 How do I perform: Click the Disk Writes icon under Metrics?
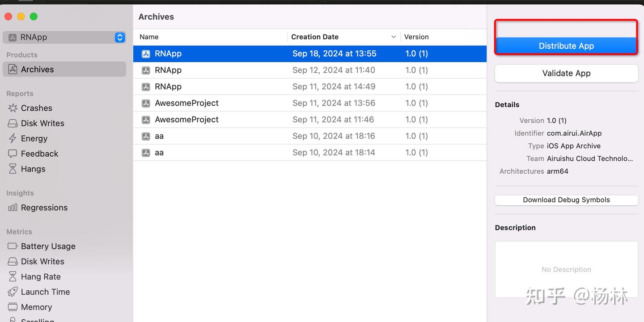(x=13, y=261)
